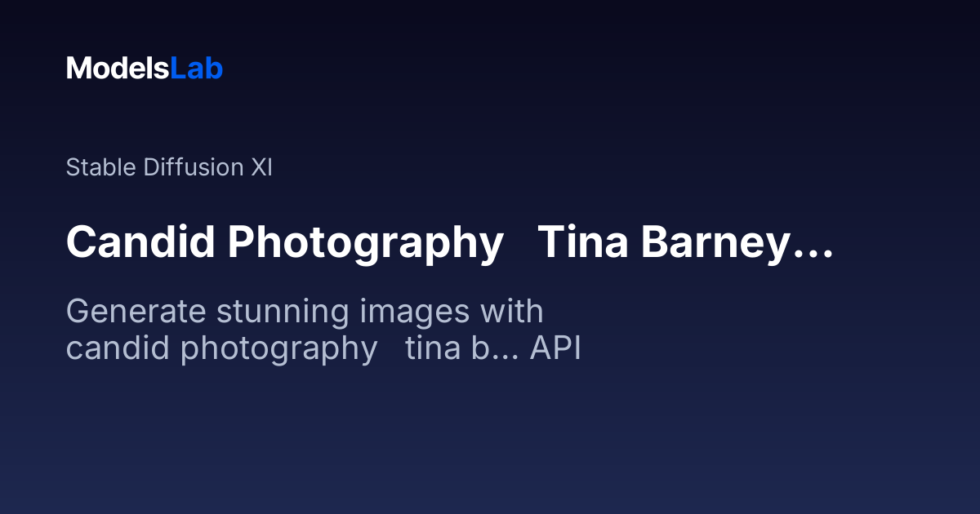Image resolution: width=980 pixels, height=514 pixels.
Task: Click the blue "Lab" part of logo
Action: pos(196,69)
